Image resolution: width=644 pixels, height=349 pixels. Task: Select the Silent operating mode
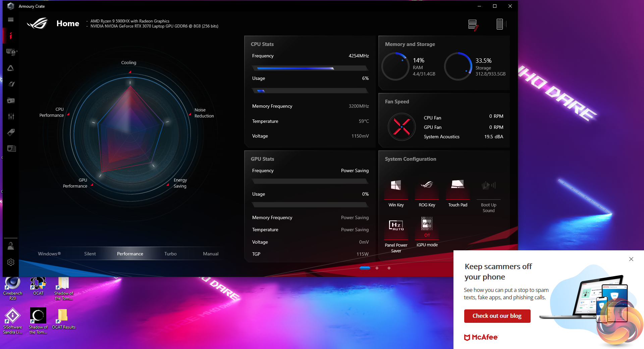(x=90, y=254)
